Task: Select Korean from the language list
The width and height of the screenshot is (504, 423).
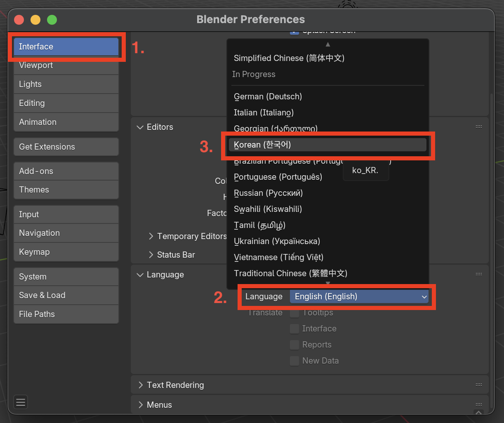Action: point(327,145)
